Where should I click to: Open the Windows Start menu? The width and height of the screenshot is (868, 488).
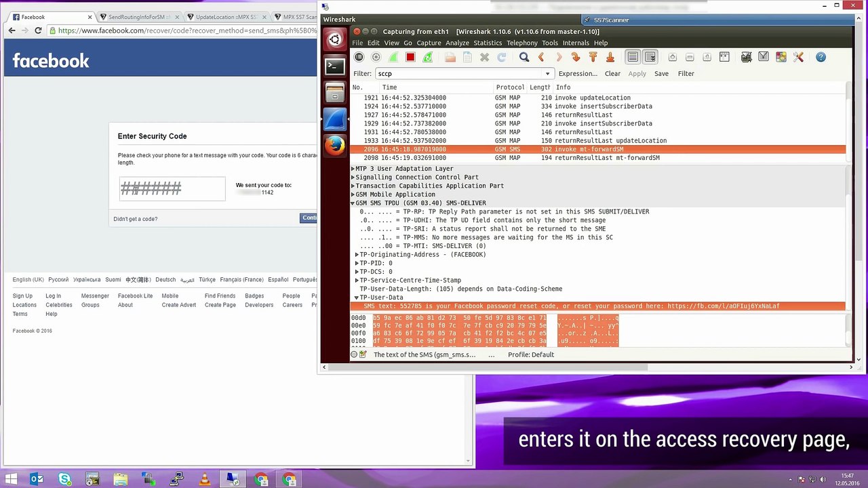tap(12, 480)
